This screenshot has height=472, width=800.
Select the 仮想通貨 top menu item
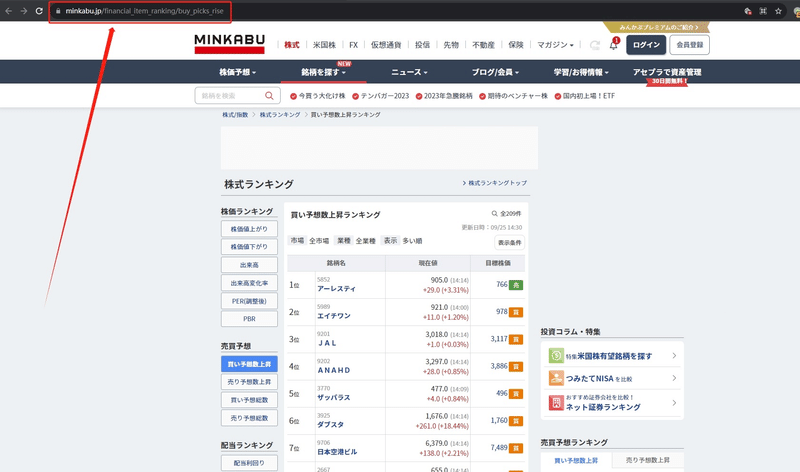[386, 45]
